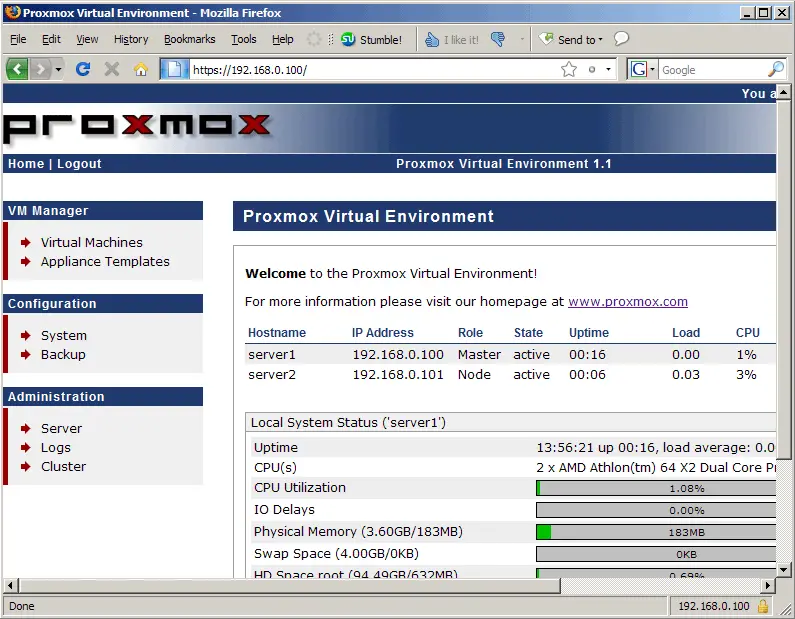Open the Tools menu

[x=243, y=39]
